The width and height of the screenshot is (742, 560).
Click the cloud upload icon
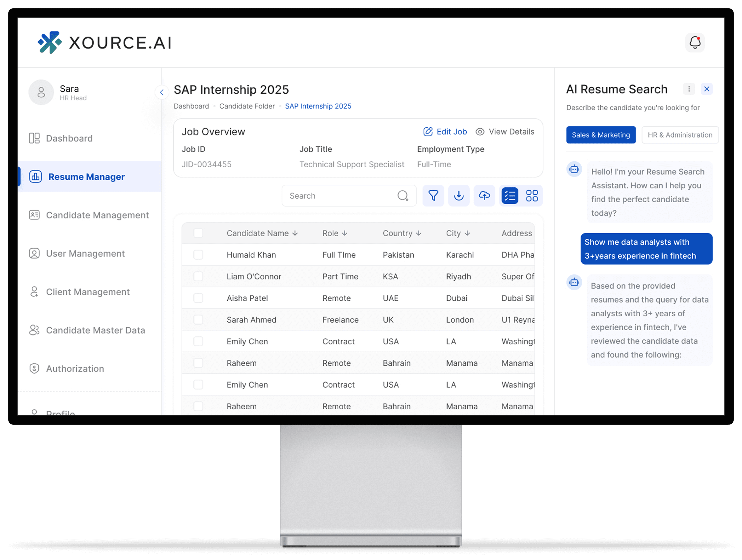[484, 196]
